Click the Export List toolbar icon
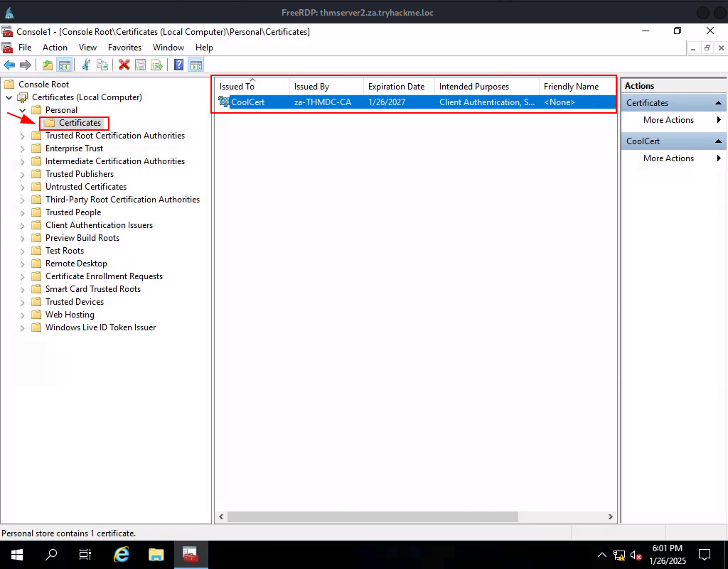 (157, 65)
